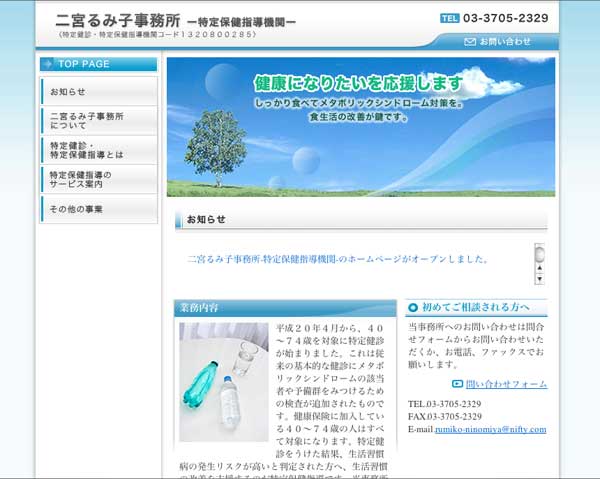This screenshot has height=479, width=600.
Task: Click the blue TEL badge icon
Action: point(449,18)
